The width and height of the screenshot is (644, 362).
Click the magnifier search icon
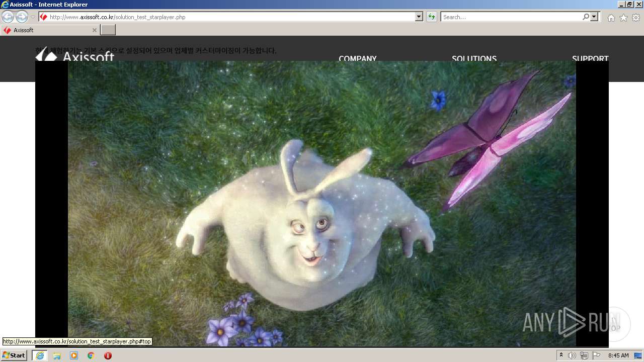586,17
